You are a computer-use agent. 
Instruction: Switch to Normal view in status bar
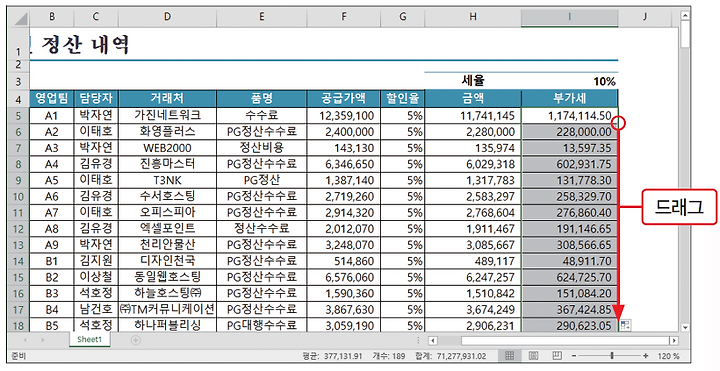tap(509, 356)
